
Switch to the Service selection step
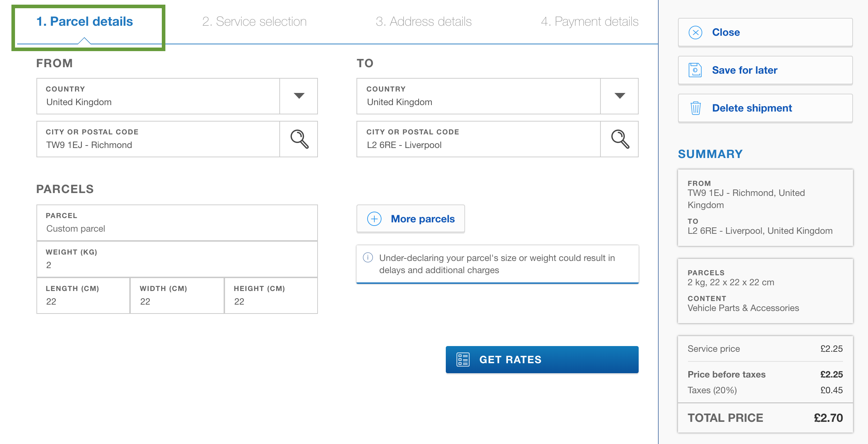(254, 21)
